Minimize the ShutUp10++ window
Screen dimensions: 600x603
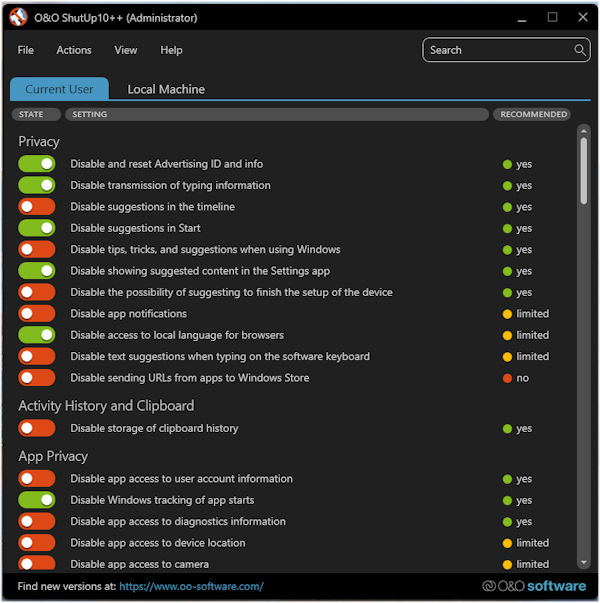(x=522, y=18)
